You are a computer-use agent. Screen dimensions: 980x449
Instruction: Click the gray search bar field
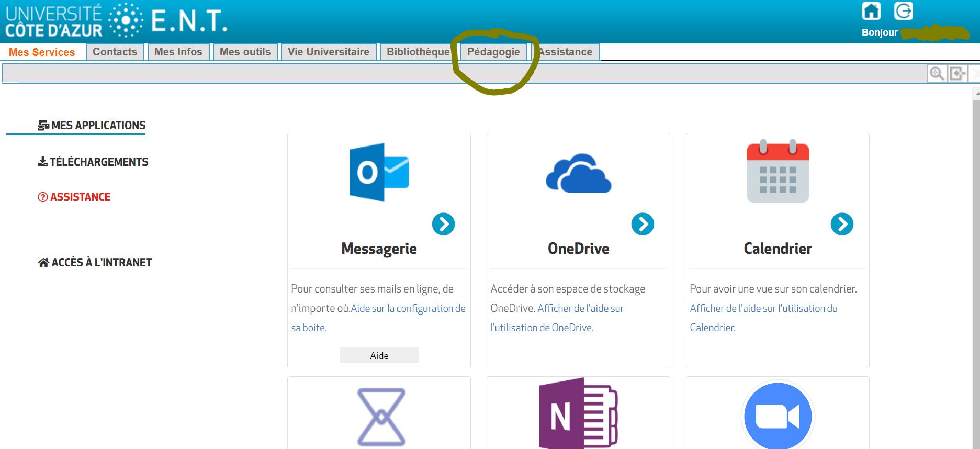point(460,73)
